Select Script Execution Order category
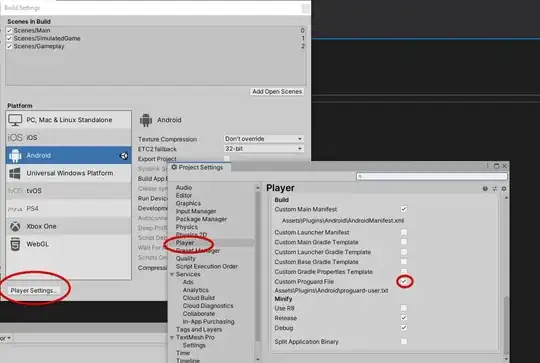The width and height of the screenshot is (540, 363). coord(207,266)
